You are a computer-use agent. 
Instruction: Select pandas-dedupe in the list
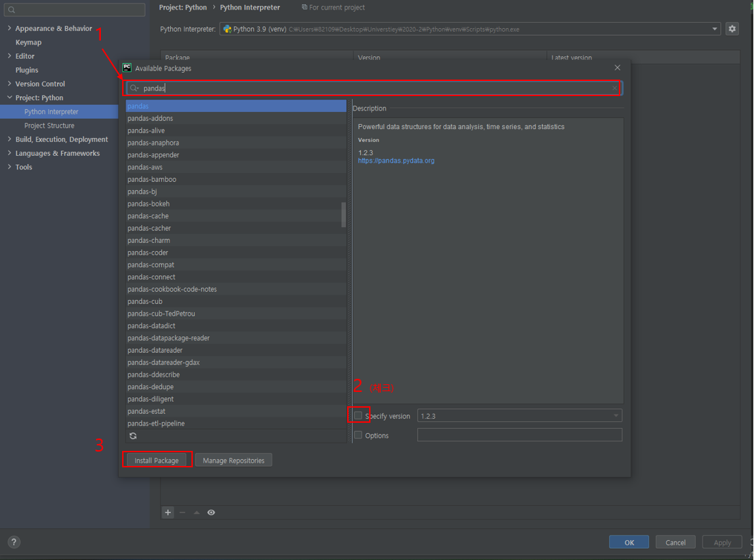[x=235, y=387]
